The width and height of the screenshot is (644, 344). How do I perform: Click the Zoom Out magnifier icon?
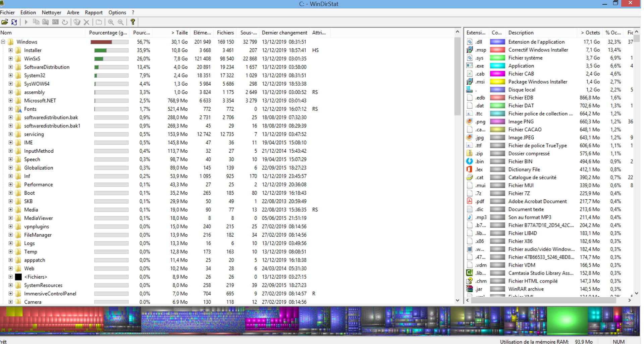tap(120, 22)
